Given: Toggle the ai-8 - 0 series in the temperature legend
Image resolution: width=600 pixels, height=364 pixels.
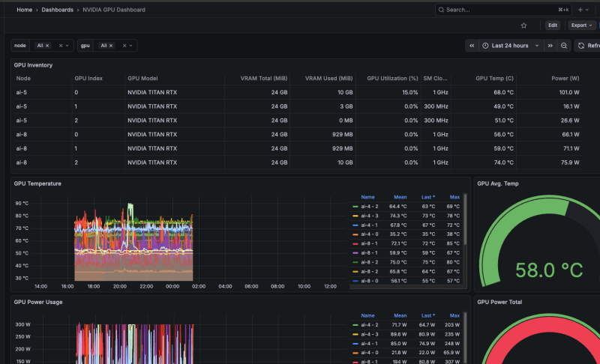Looking at the screenshot, I should 369,281.
